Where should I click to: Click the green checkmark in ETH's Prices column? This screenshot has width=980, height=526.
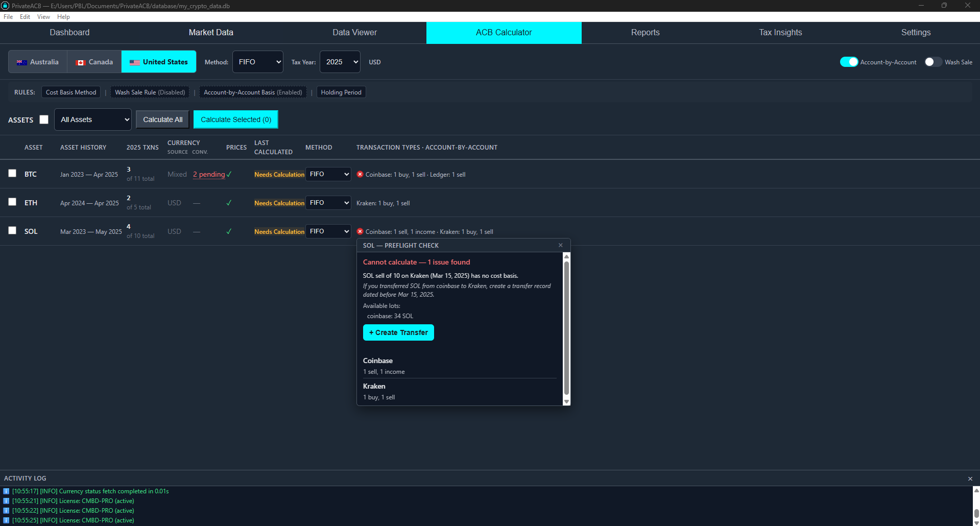point(229,203)
